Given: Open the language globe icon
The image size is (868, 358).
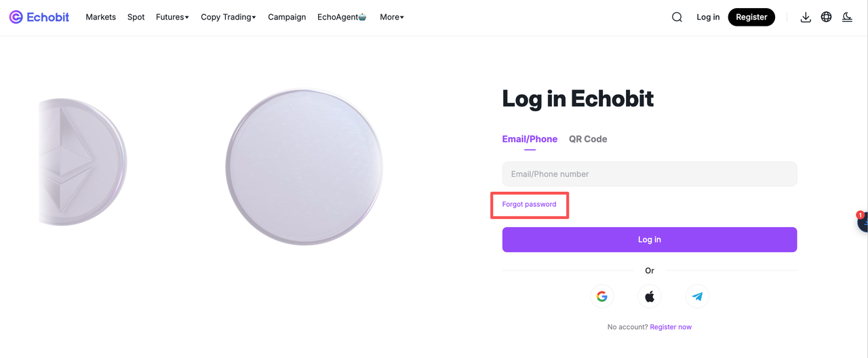Looking at the screenshot, I should (x=826, y=17).
